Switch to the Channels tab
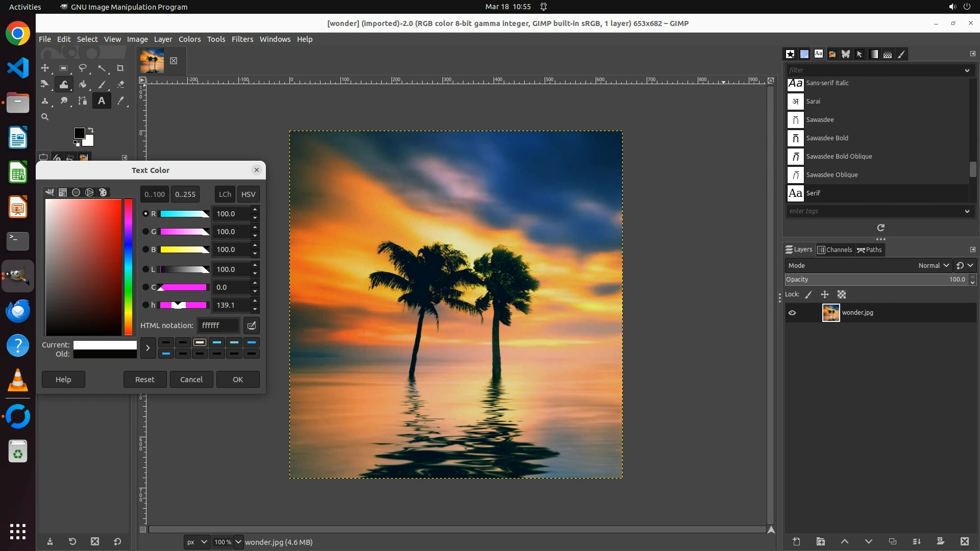Viewport: 980px width, 551px height. (x=835, y=249)
